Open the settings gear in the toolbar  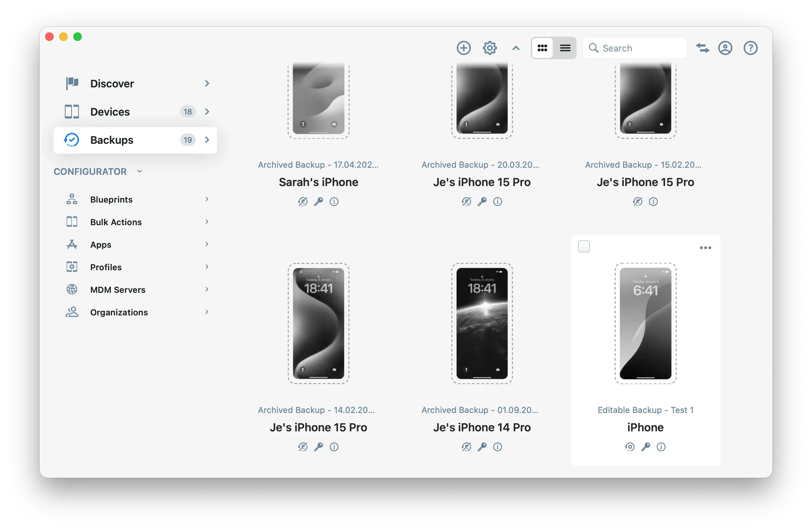[x=489, y=48]
